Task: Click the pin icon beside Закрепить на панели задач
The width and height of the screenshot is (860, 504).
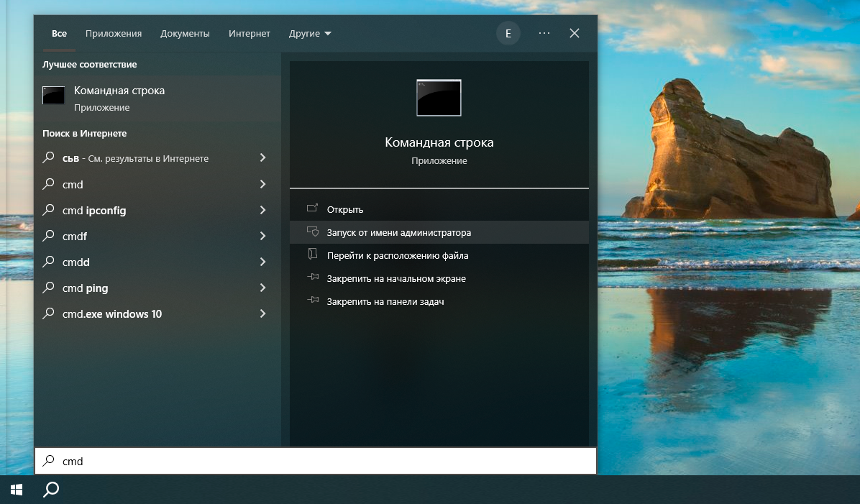Action: pos(312,301)
